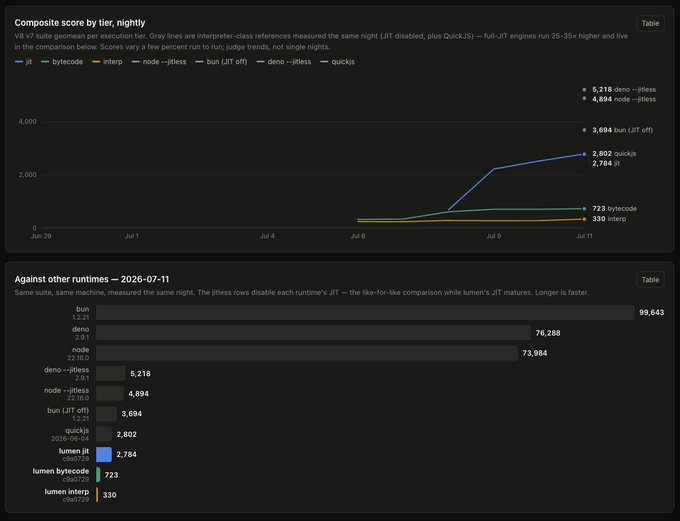Viewport: 680px width, 521px height.
Task: Click the 'Composite score by tier, nightly' heading
Action: pyautogui.click(x=80, y=23)
